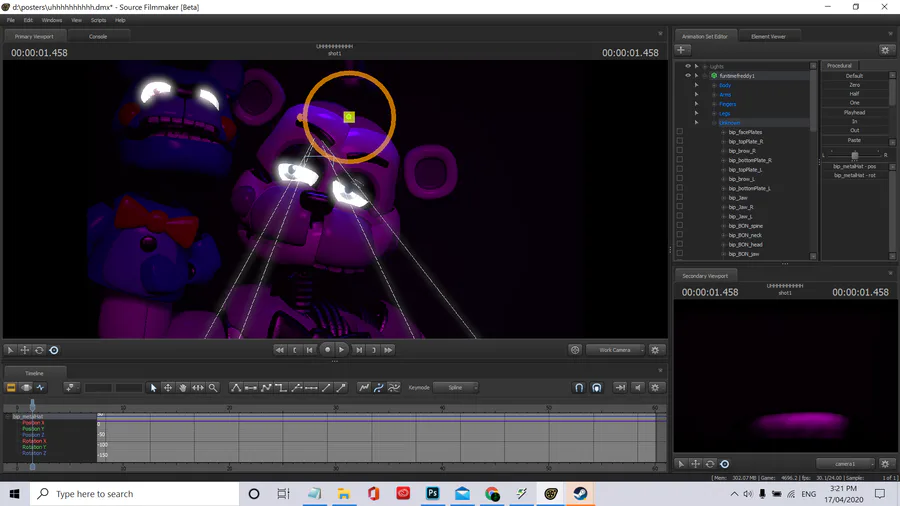Apply the Playhead procedural preset

click(x=854, y=112)
